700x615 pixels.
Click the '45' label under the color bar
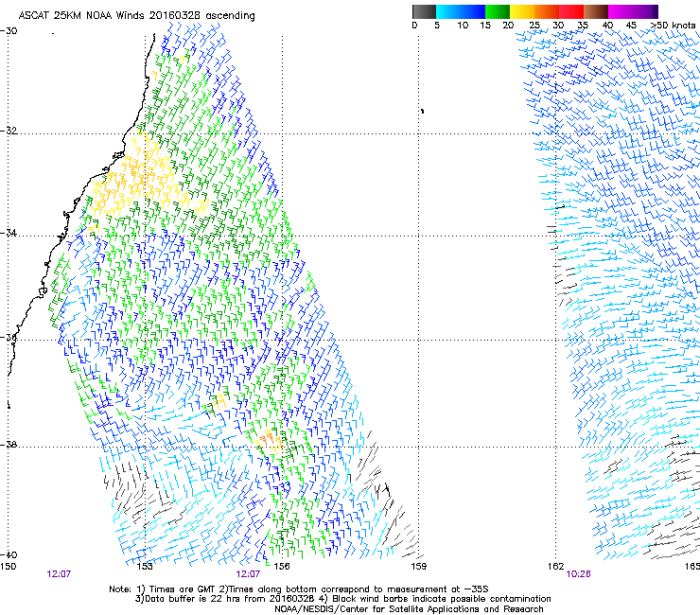click(x=631, y=26)
